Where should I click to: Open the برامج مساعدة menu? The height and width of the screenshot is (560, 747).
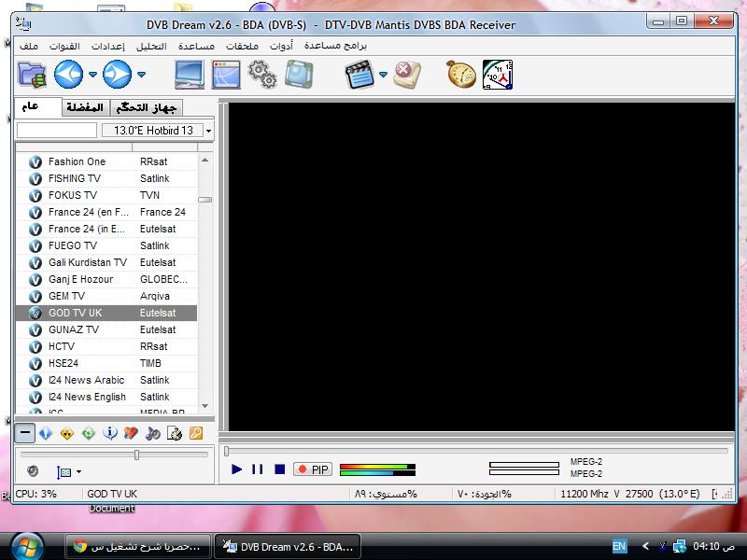point(335,46)
